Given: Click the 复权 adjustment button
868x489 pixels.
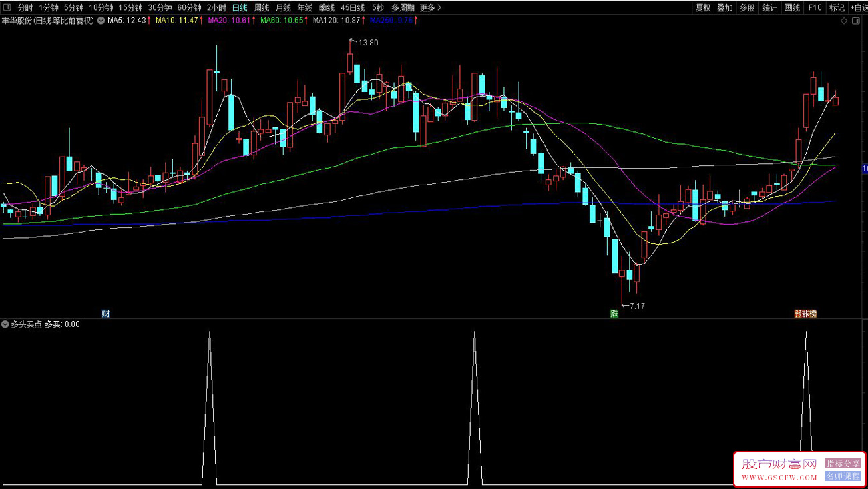Looking at the screenshot, I should tap(703, 8).
